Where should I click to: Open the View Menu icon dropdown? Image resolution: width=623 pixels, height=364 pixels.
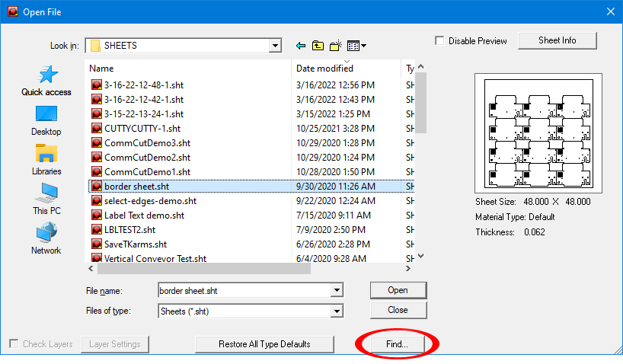point(356,46)
